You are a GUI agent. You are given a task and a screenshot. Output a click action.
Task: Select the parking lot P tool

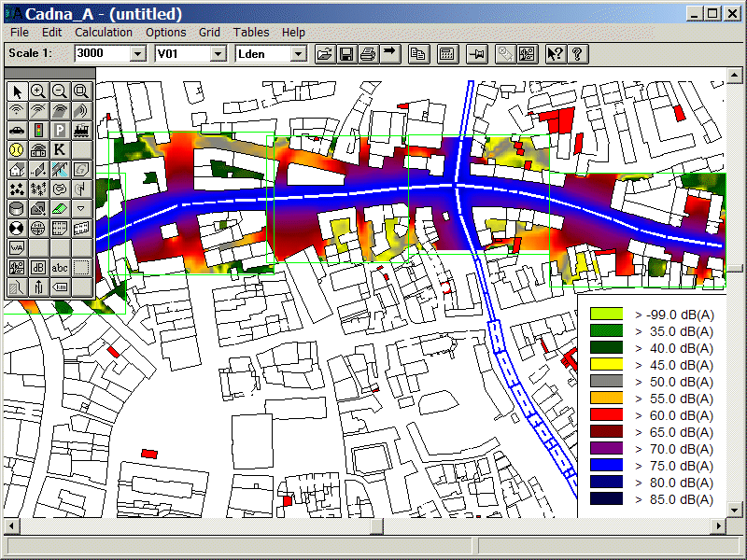(x=60, y=130)
